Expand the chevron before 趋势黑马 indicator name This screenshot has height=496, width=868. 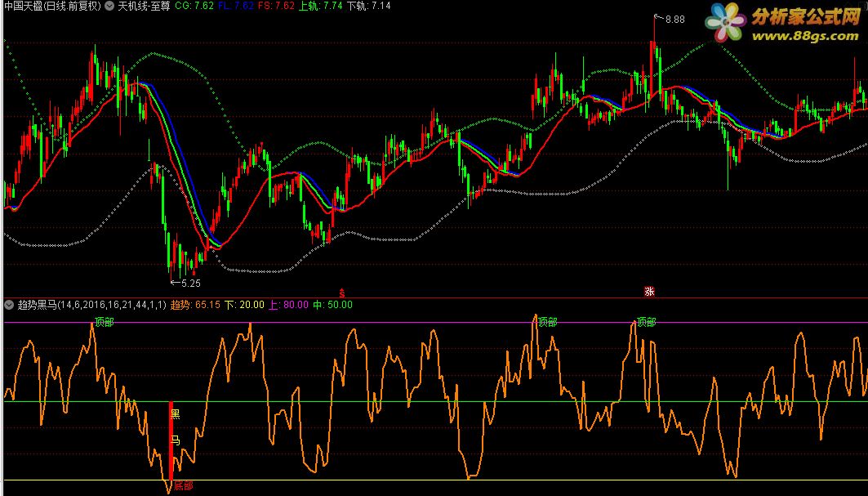[9, 305]
